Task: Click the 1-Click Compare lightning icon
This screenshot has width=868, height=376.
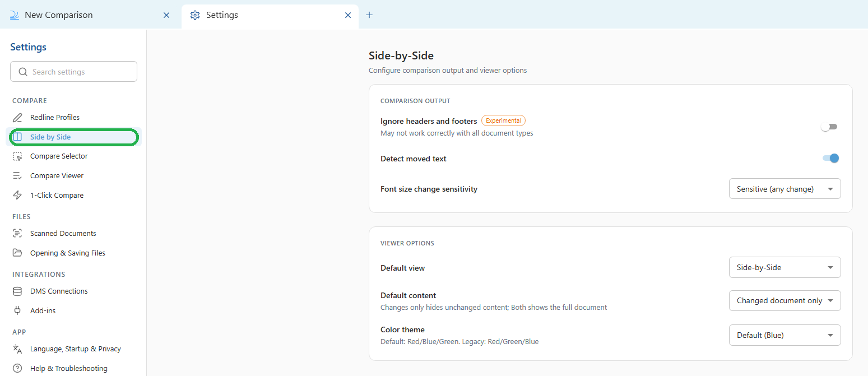Action: pyautogui.click(x=18, y=196)
